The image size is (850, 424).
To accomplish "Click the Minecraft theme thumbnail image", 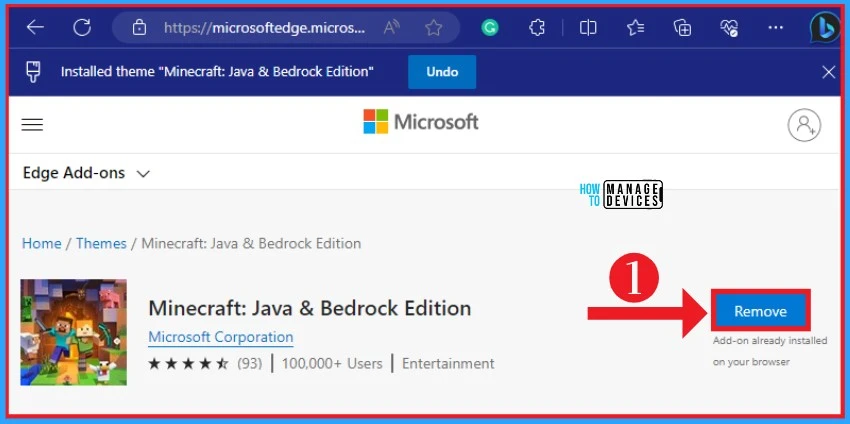I will pos(74,332).
